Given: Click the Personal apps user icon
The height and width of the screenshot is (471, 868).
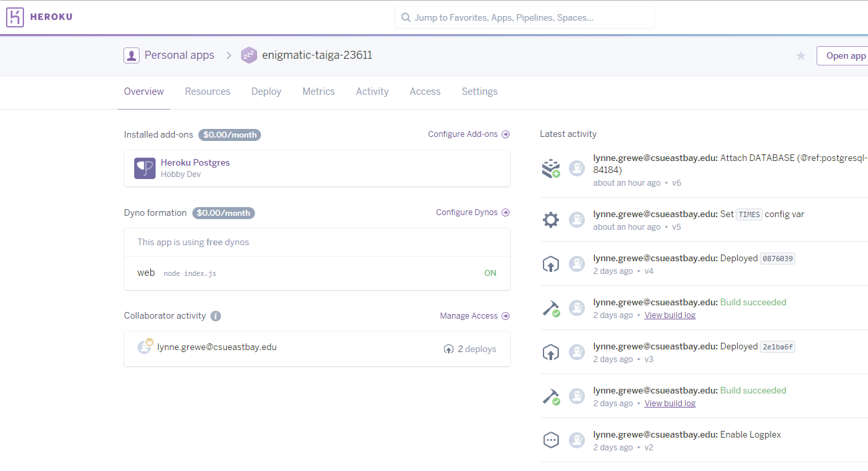Looking at the screenshot, I should pos(132,55).
